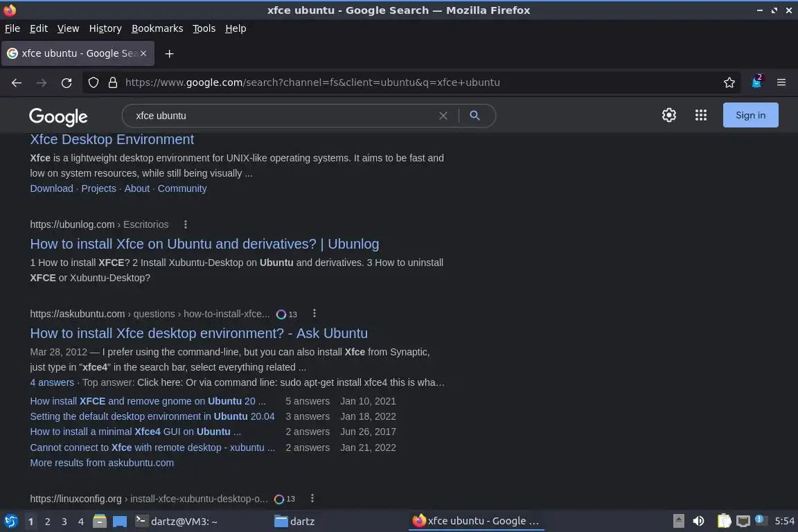
Task: View site security padlock info
Action: click(x=113, y=82)
